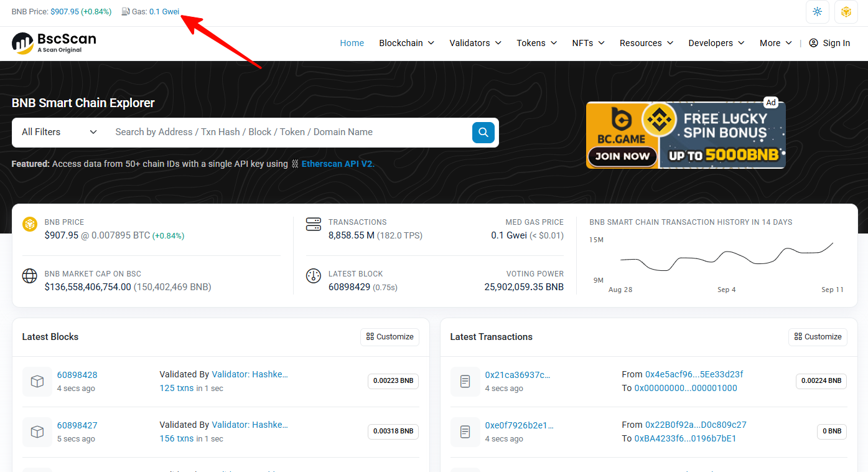
Task: Click block cube icon for 60898428
Action: (37, 382)
